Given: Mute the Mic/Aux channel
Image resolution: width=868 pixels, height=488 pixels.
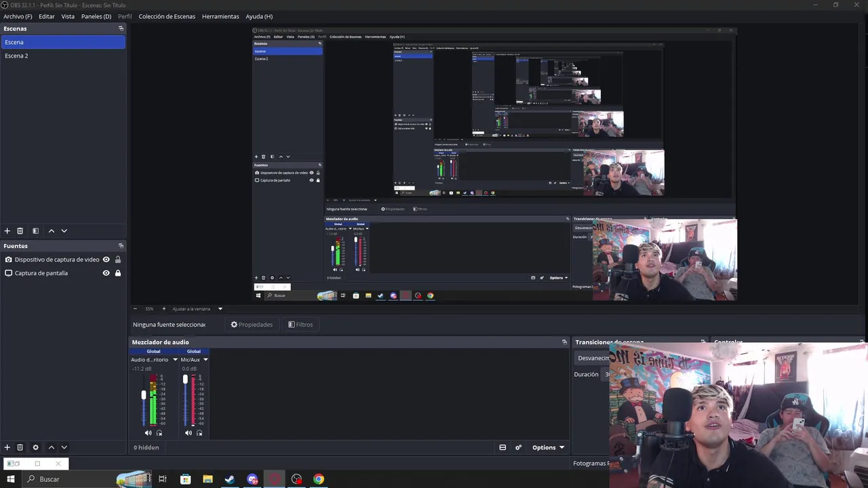Looking at the screenshot, I should [188, 433].
